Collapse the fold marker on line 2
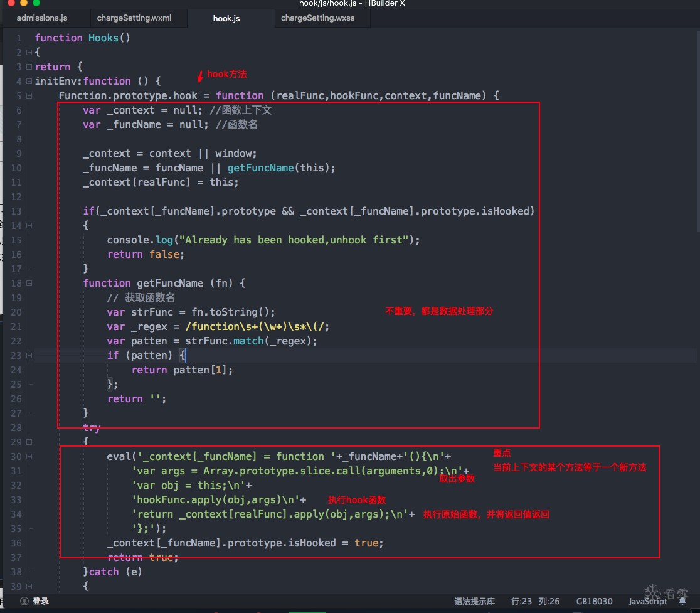The image size is (700, 613). [29, 52]
